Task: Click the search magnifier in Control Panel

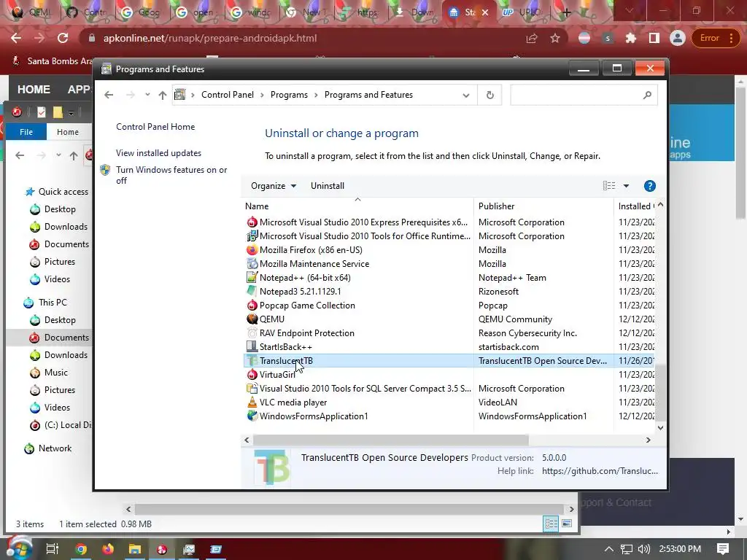Action: [x=647, y=96]
